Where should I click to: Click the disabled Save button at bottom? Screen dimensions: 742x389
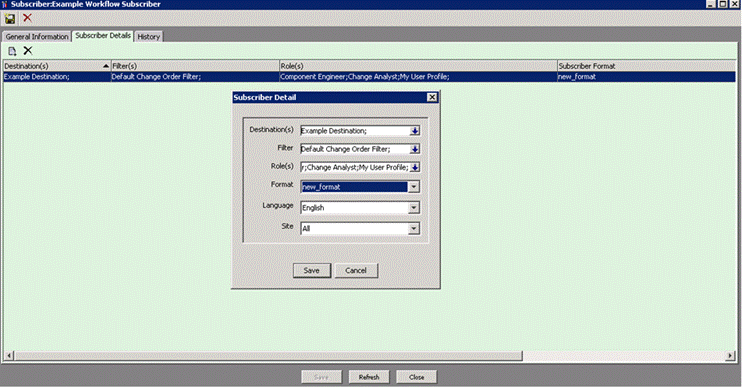pyautogui.click(x=321, y=377)
